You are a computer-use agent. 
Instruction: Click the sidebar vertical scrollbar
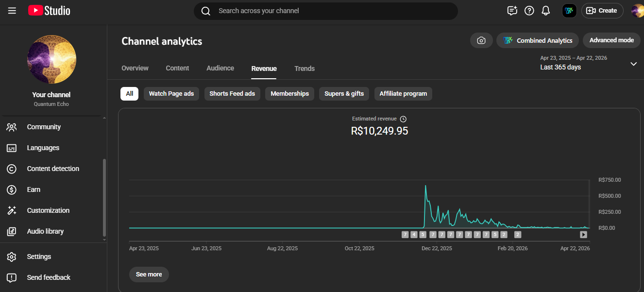coord(104,197)
